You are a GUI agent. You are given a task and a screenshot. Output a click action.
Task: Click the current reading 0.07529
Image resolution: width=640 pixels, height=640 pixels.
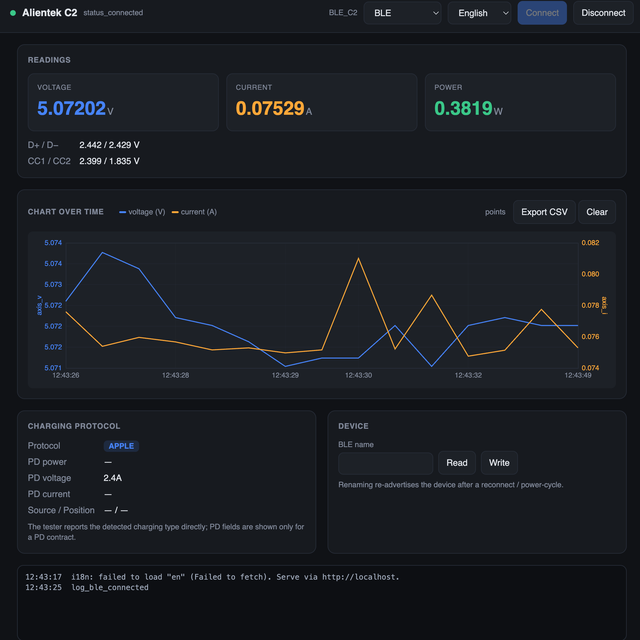pos(270,109)
